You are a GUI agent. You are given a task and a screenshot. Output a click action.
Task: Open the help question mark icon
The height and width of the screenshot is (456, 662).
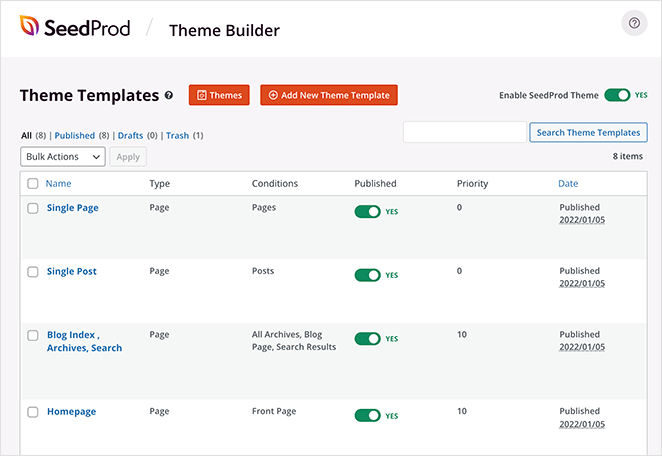634,25
